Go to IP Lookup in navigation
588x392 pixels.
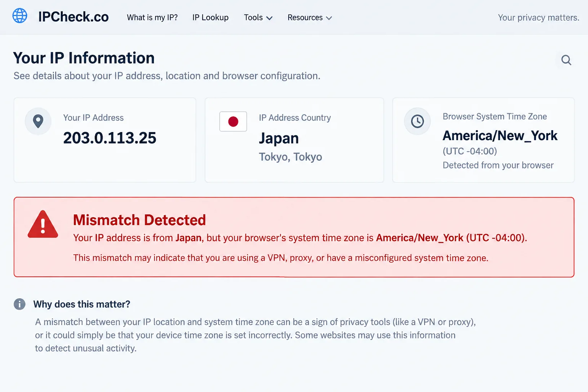211,18
